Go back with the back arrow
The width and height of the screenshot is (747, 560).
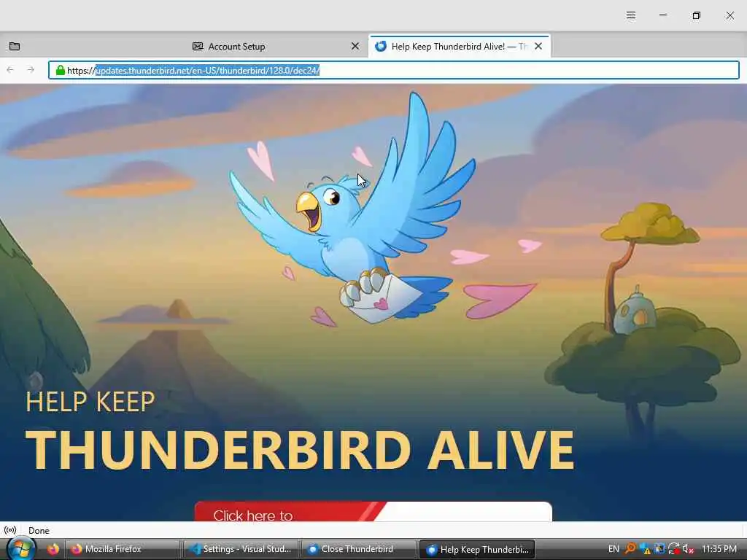click(x=10, y=70)
